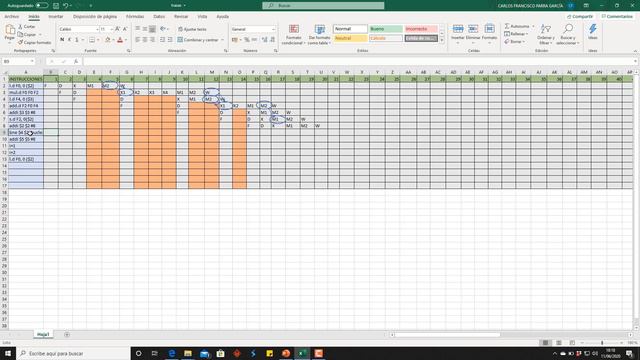Screen dimensions: 640x360
Task: Open the font name Calibri dropdown
Action: (98, 29)
